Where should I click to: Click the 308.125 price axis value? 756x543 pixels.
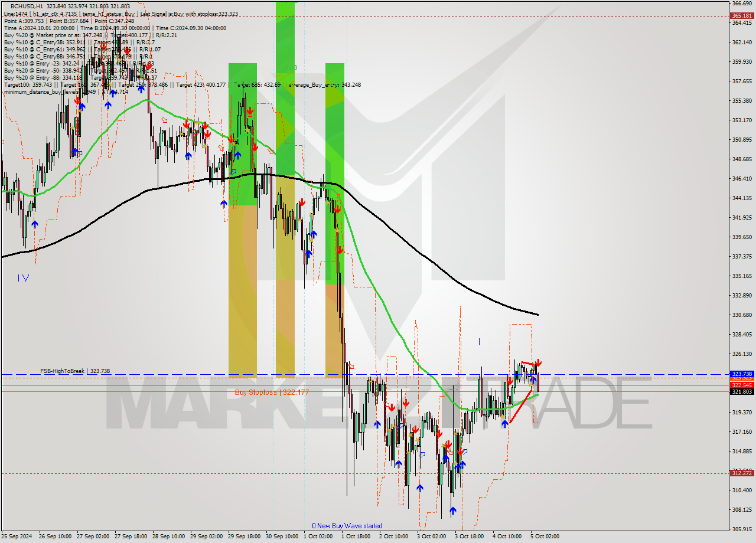pyautogui.click(x=741, y=510)
